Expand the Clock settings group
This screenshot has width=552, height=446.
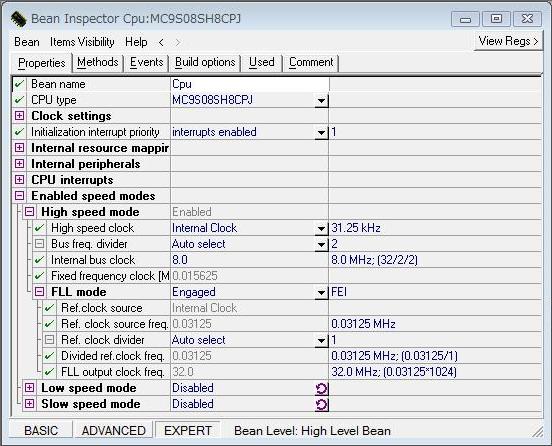point(19,116)
